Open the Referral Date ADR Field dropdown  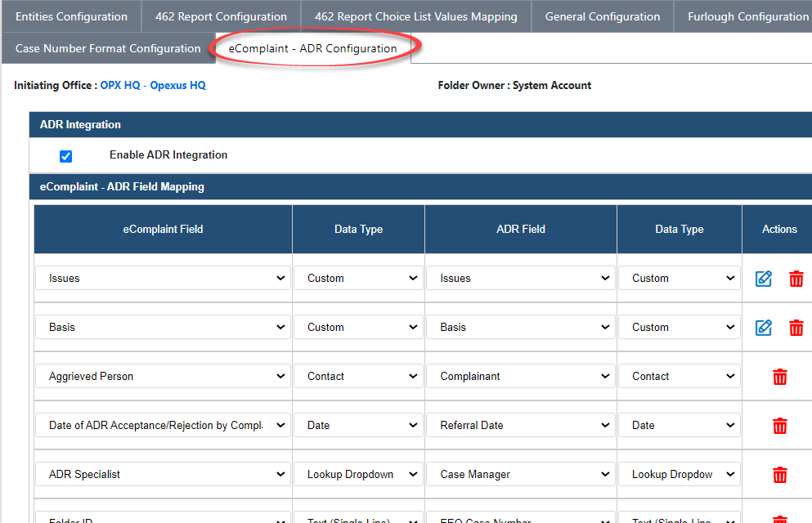520,425
